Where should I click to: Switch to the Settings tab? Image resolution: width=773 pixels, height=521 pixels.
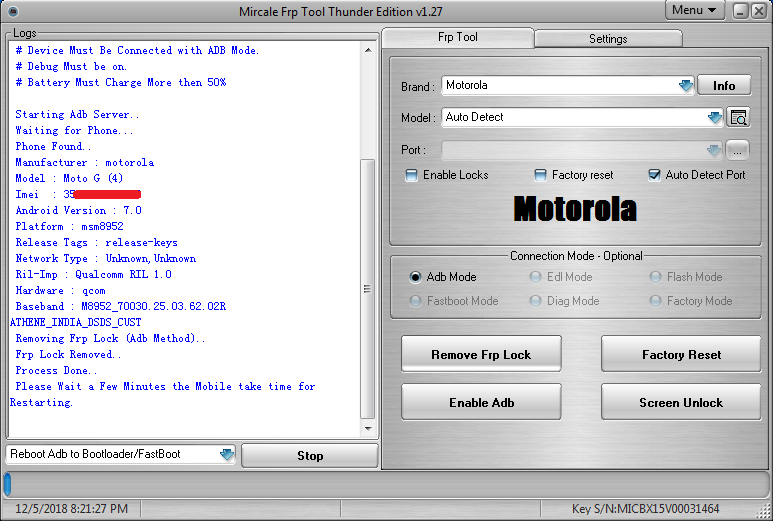tap(608, 39)
